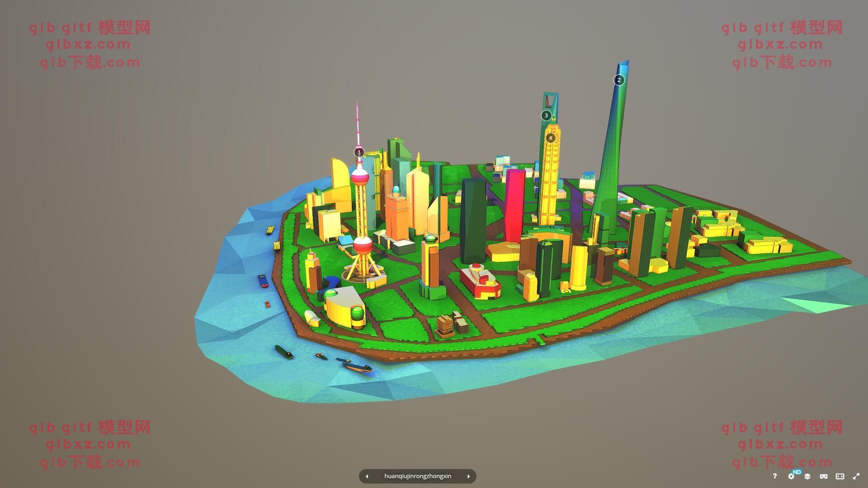Image resolution: width=868 pixels, height=488 pixels.
Task: Open the help question mark icon
Action: click(774, 476)
